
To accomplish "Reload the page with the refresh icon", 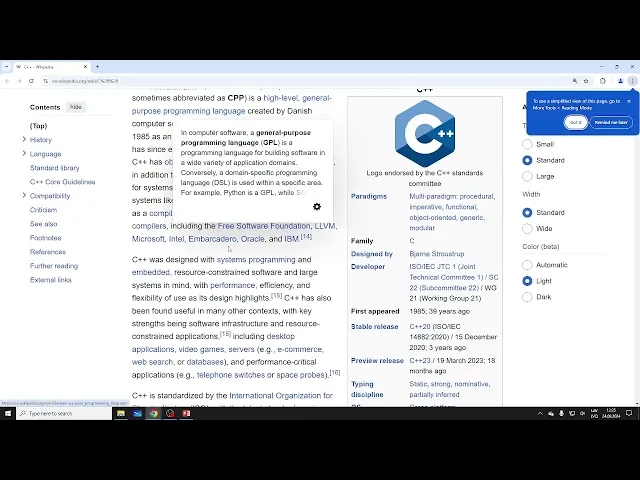I will pos(31,81).
